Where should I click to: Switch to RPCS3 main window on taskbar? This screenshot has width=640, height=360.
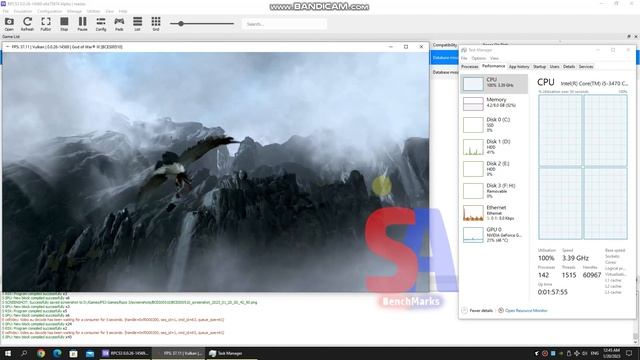(125, 353)
